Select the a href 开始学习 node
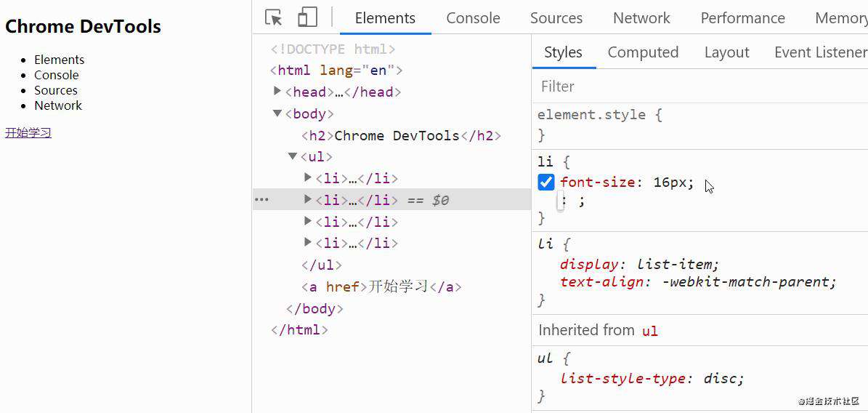The image size is (868, 413). (x=381, y=286)
